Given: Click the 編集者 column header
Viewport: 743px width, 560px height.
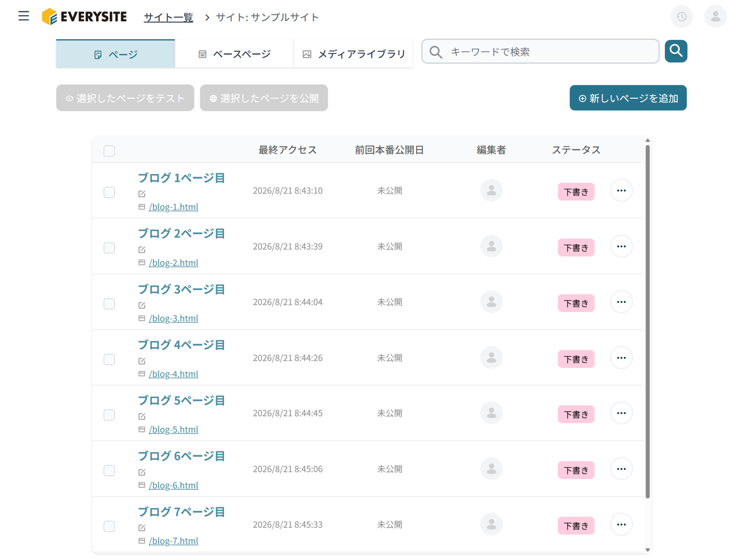Looking at the screenshot, I should (491, 150).
